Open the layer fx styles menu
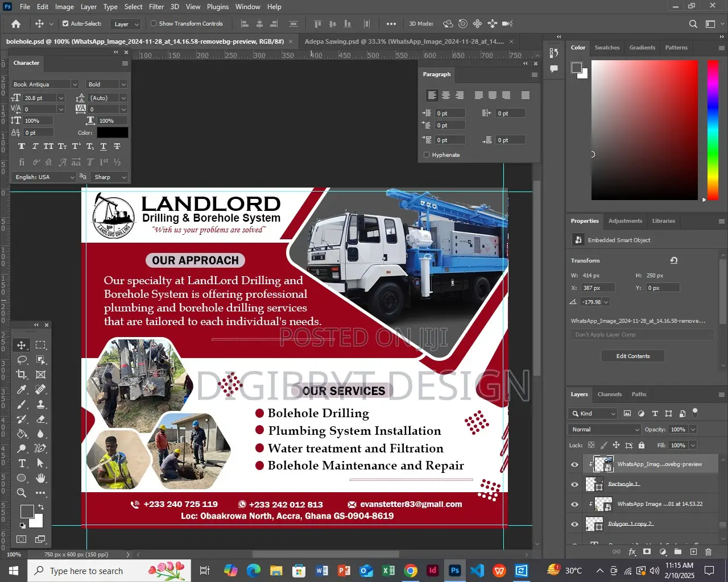 click(632, 551)
